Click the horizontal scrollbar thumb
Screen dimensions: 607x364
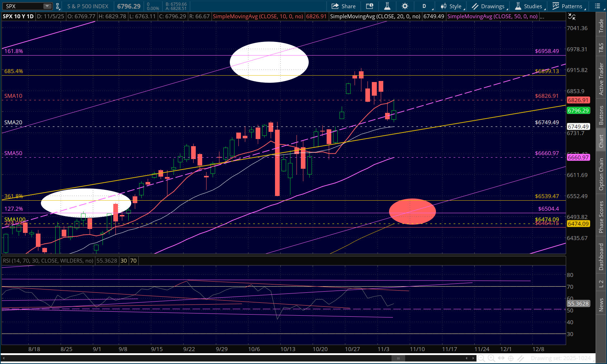398,358
